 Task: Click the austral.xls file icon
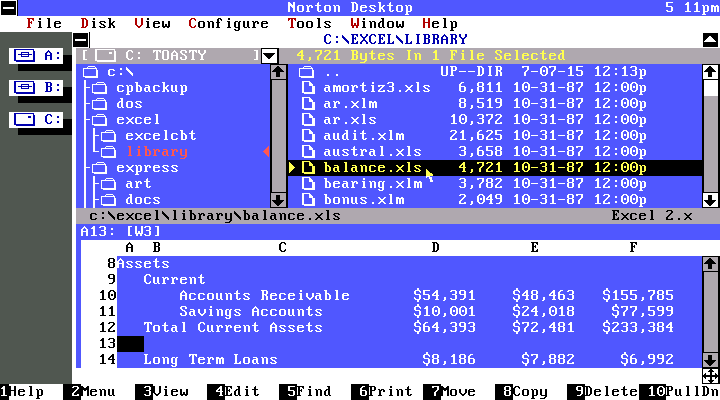tap(308, 152)
